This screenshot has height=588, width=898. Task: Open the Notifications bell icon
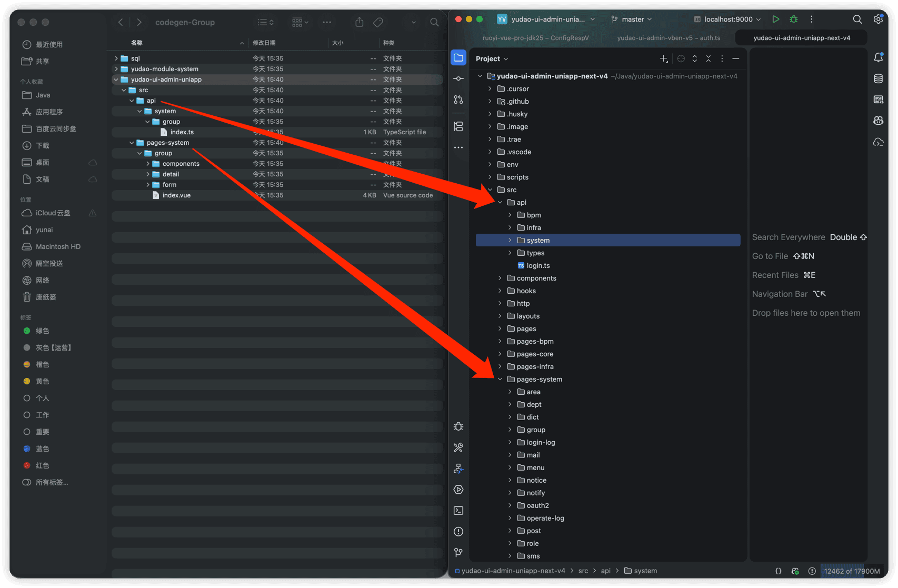coord(878,57)
